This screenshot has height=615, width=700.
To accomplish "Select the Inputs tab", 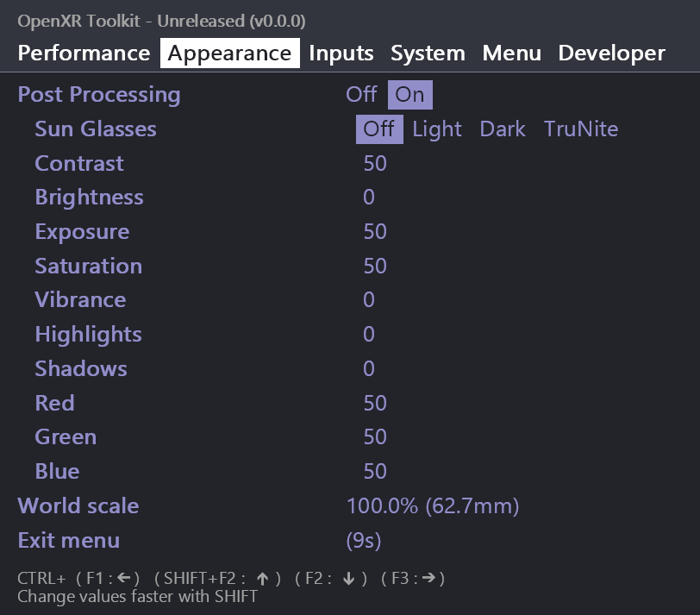I will [x=341, y=53].
